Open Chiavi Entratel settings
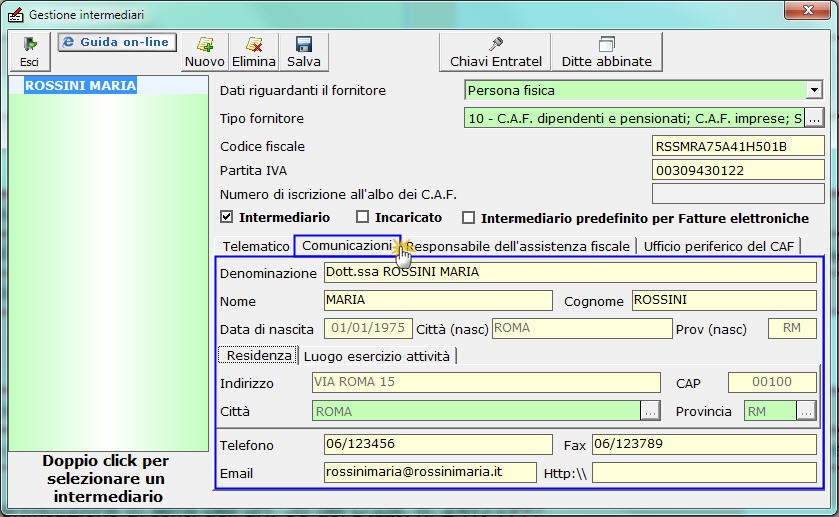The width and height of the screenshot is (839, 517). [495, 52]
